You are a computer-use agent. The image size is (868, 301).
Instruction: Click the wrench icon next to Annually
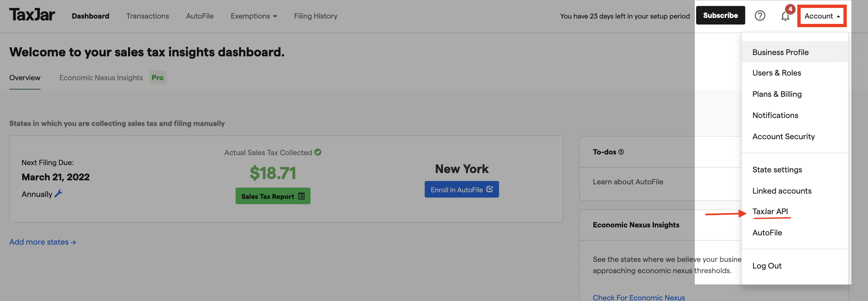(58, 194)
